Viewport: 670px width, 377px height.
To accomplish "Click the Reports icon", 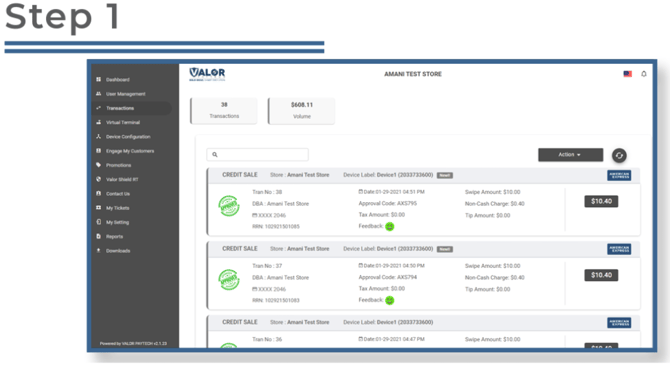I will [x=99, y=236].
